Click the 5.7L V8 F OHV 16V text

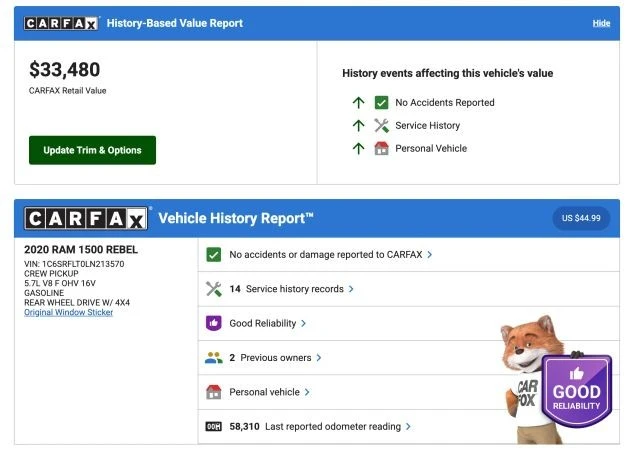(x=60, y=283)
